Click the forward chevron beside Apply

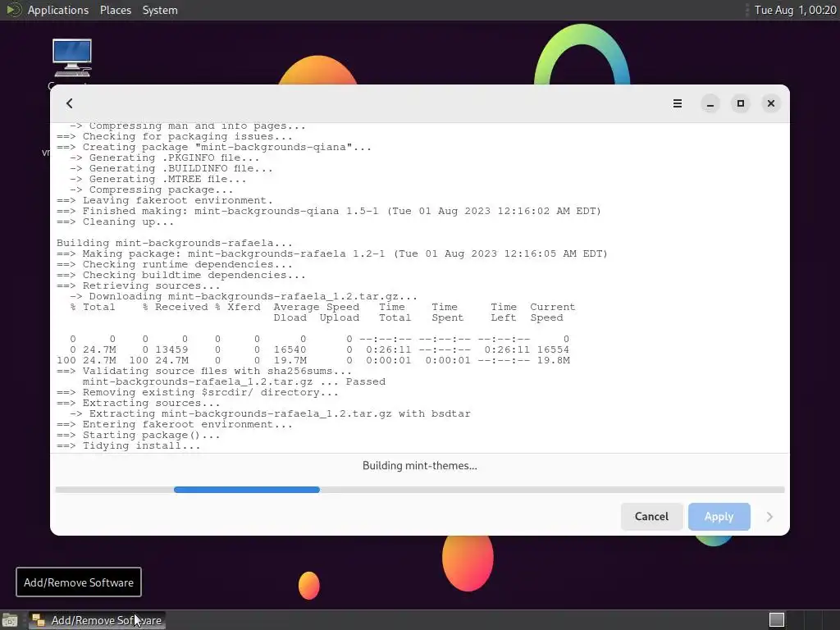click(x=769, y=517)
